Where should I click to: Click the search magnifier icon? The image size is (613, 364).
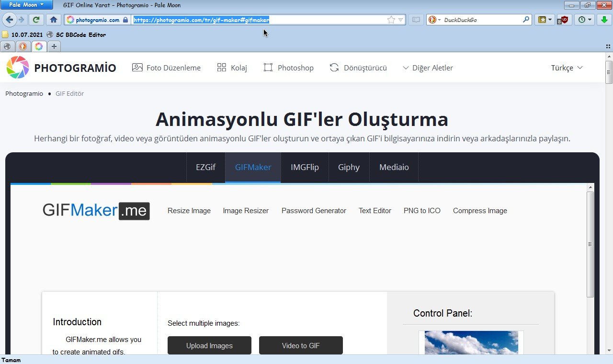tap(526, 20)
